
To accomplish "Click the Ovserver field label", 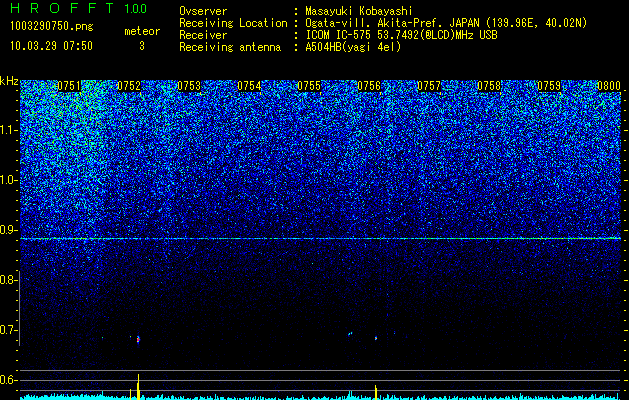I will [x=203, y=11].
